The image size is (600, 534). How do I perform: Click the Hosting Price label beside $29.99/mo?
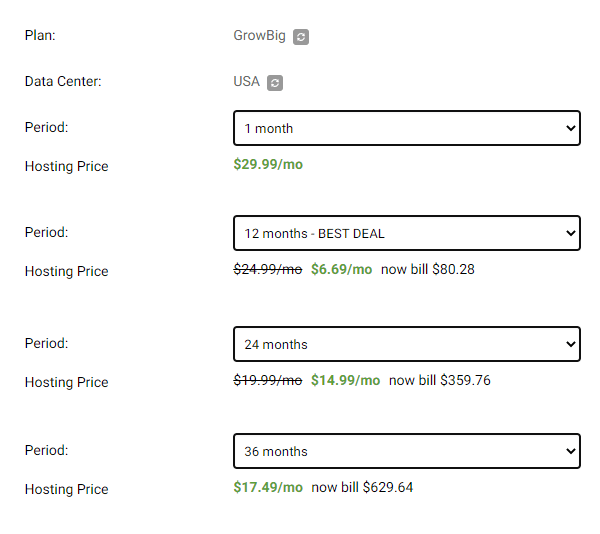coord(66,166)
